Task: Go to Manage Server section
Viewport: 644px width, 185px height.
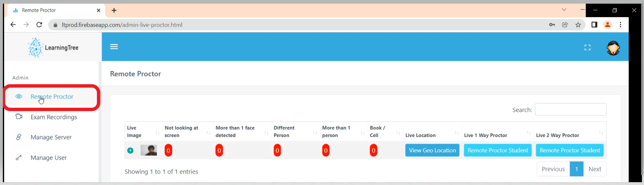Action: coord(51,137)
